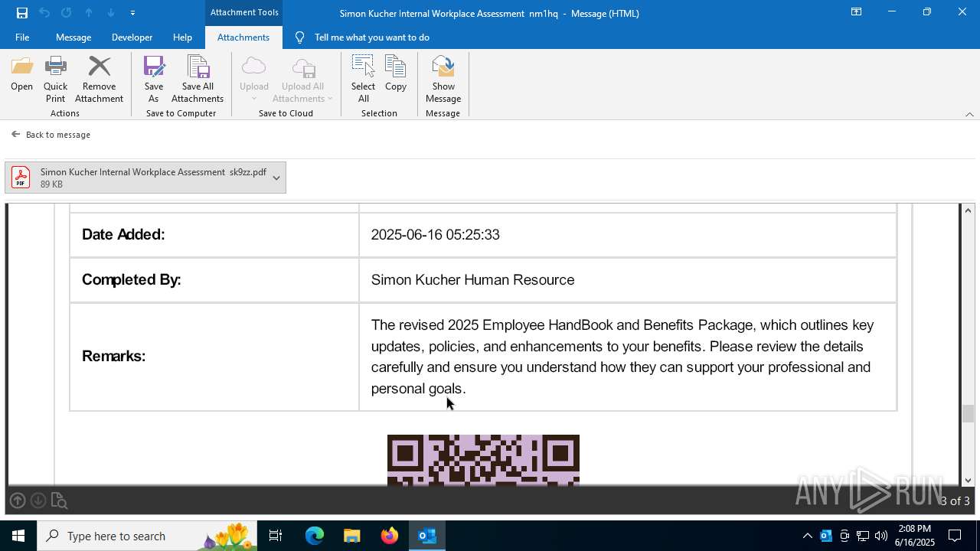Image resolution: width=980 pixels, height=551 pixels.
Task: Open volume control in system tray
Action: [x=881, y=536]
